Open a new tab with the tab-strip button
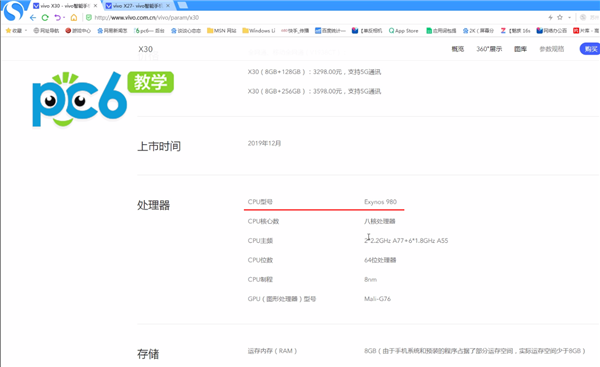 click(x=183, y=5)
